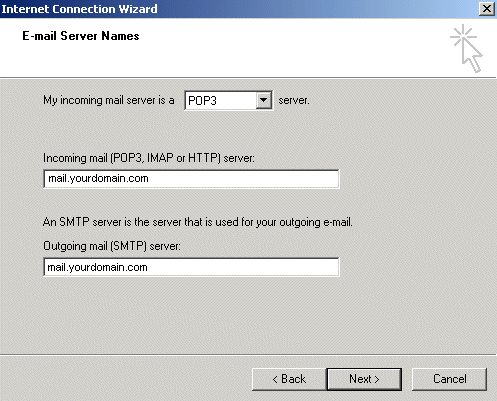Viewport: 497px width, 401px height.
Task: Click the separator line under the header
Action: 248,78
